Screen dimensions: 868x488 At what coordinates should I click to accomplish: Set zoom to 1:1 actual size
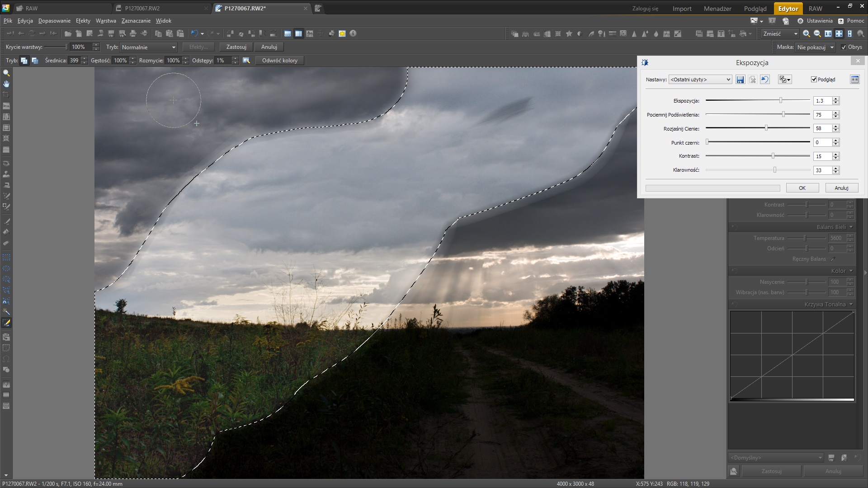coord(828,34)
